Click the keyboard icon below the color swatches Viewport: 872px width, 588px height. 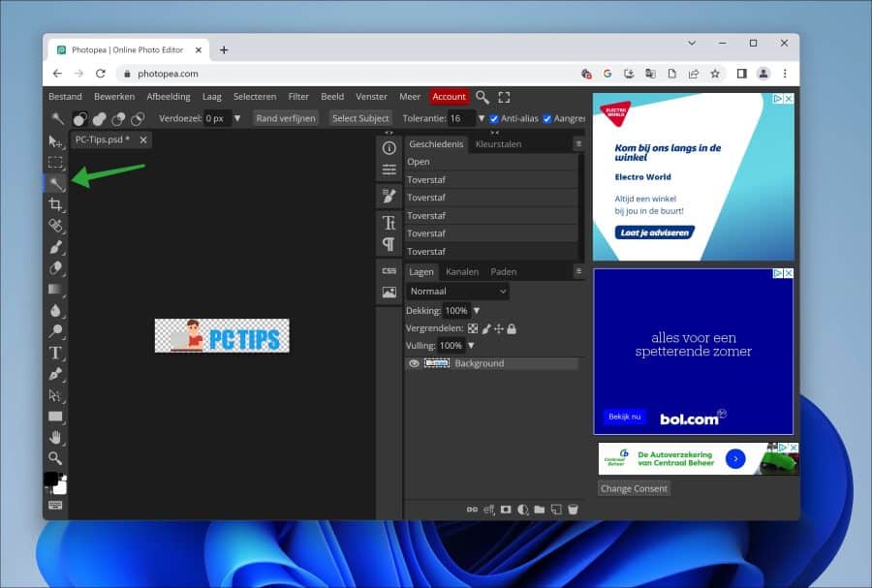point(55,505)
